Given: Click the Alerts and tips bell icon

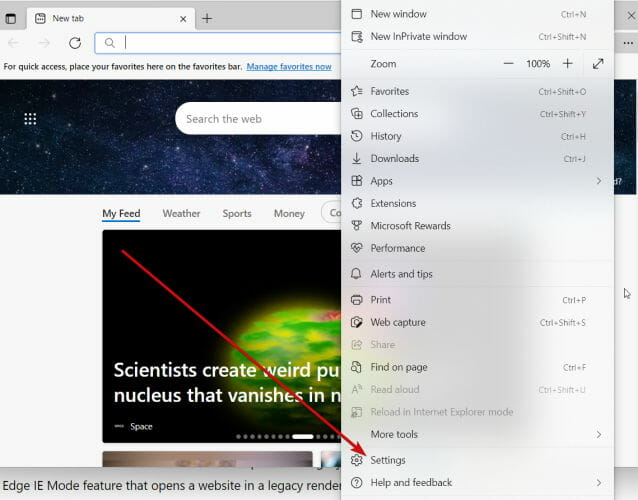Looking at the screenshot, I should [x=356, y=274].
